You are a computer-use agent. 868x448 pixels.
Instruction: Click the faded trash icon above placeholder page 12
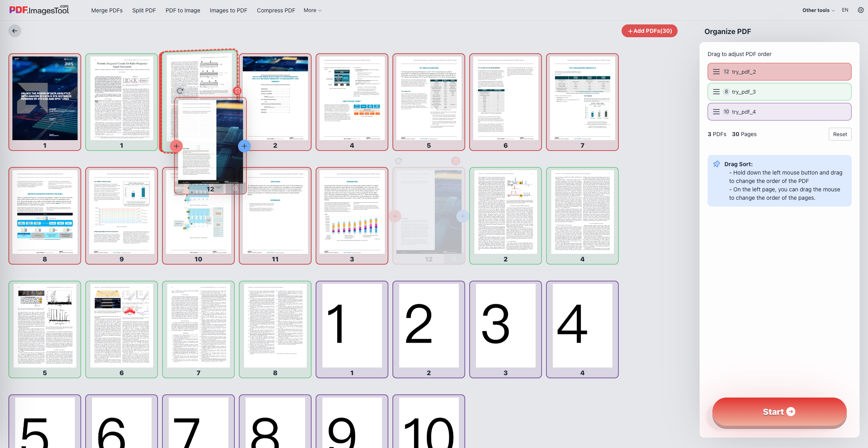tap(455, 161)
